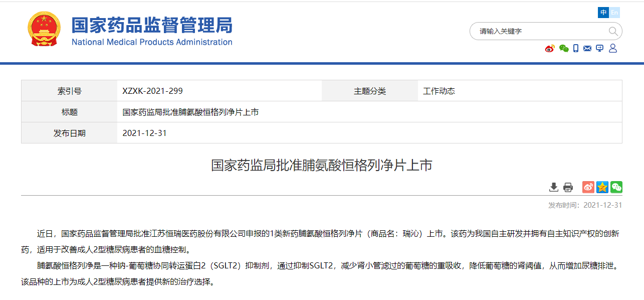Select the 发布时间：2021-12-31 text
The height and width of the screenshot is (300, 644).
pyautogui.click(x=585, y=205)
